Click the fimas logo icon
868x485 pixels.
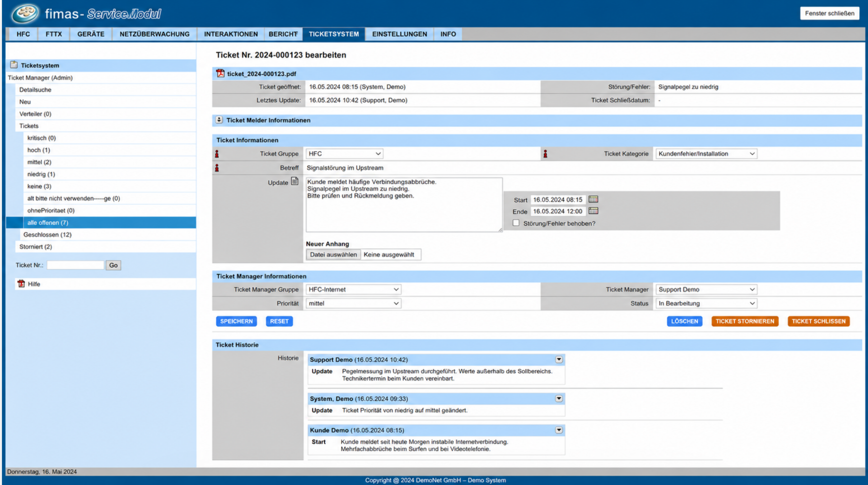point(24,14)
